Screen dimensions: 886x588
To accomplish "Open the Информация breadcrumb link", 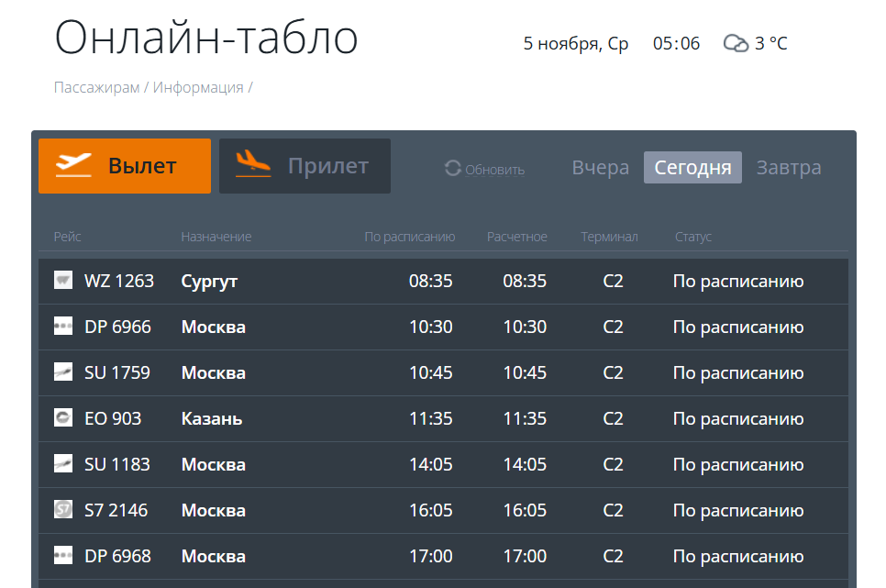I will pyautogui.click(x=198, y=88).
